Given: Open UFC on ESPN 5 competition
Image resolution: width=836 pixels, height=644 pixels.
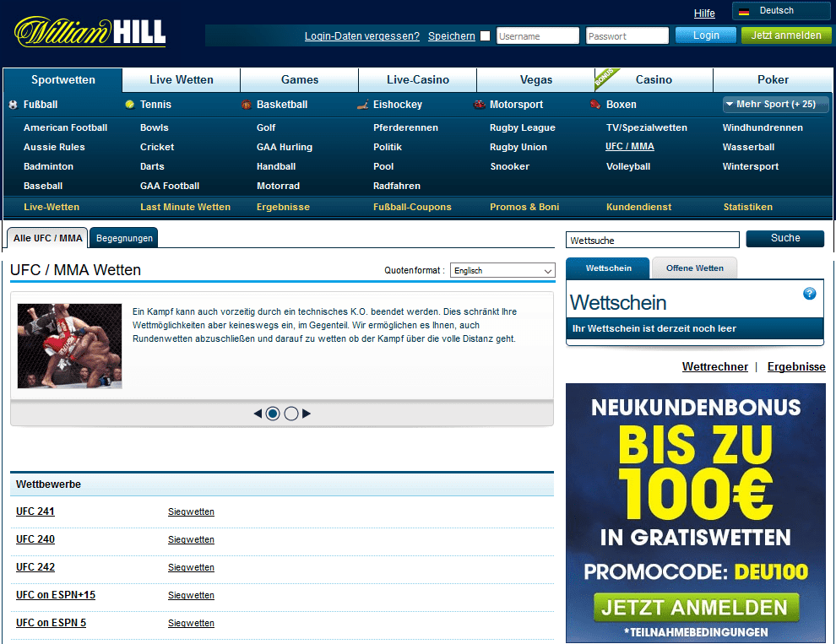Looking at the screenshot, I should click(x=51, y=622).
